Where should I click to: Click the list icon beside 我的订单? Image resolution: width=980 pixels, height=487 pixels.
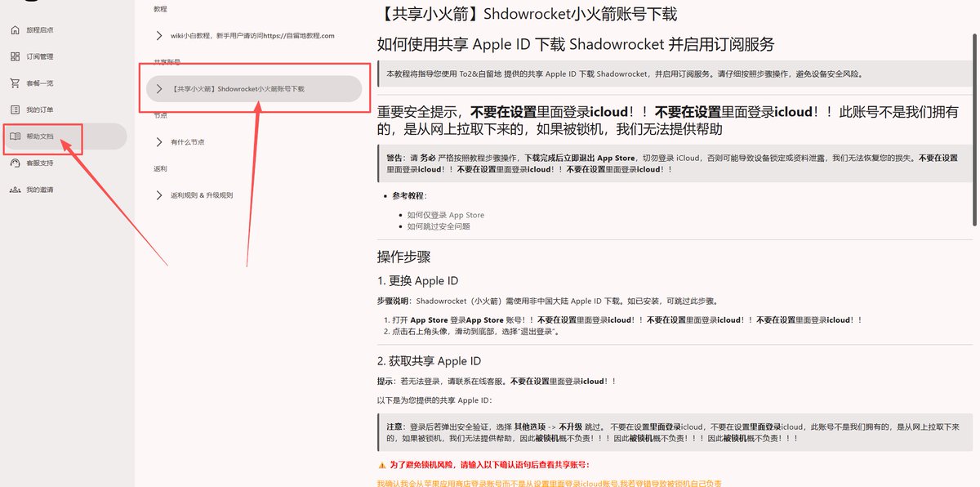coord(15,109)
